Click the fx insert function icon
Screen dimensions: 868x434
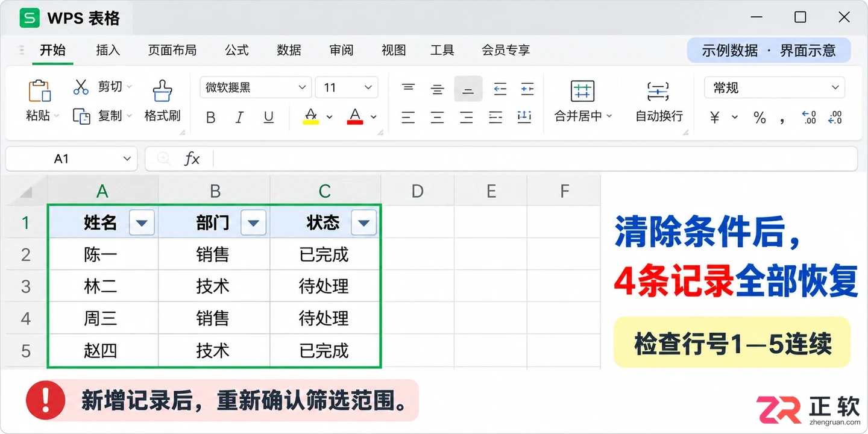(192, 159)
